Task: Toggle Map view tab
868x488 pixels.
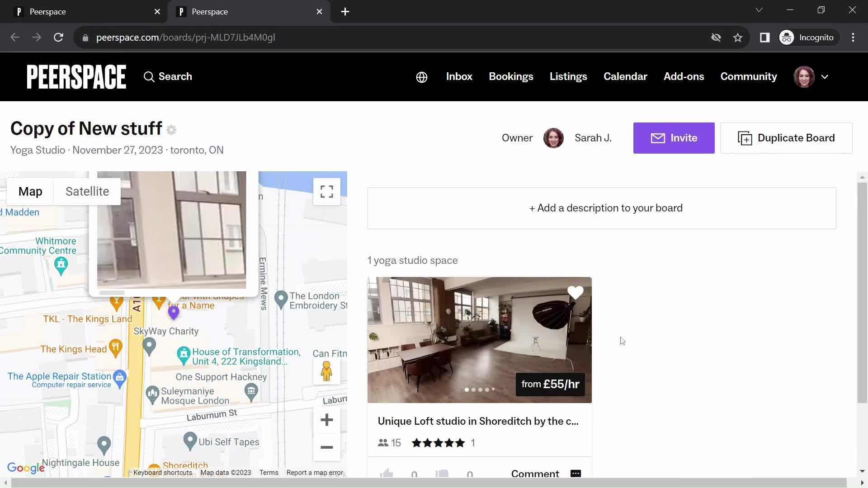Action: (x=30, y=191)
